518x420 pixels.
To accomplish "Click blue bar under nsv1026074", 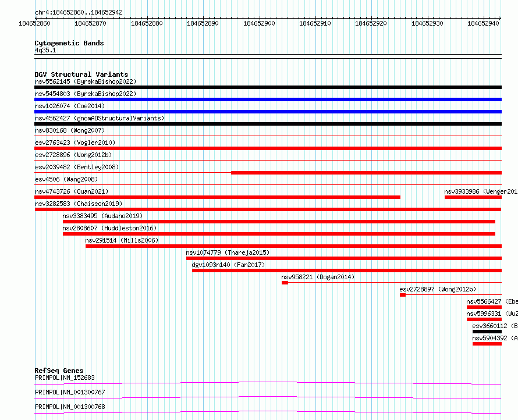I will tap(268, 112).
